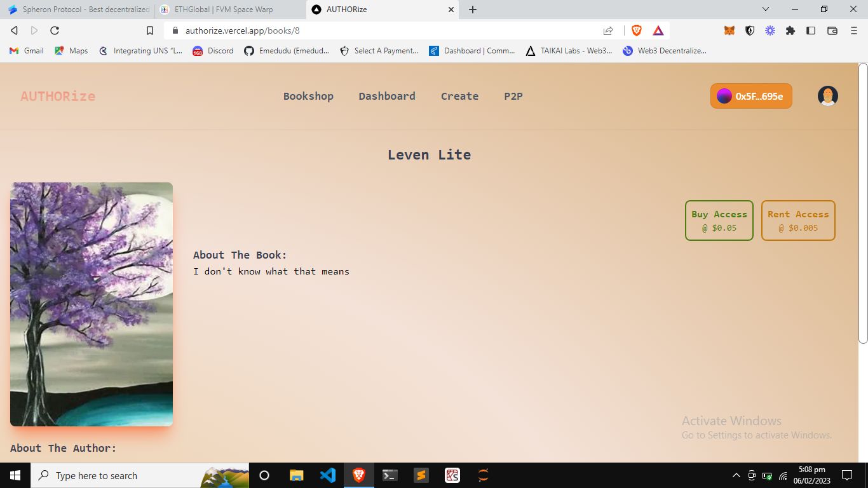Open the Gmail bookmark
The height and width of the screenshot is (488, 868).
coord(27,50)
